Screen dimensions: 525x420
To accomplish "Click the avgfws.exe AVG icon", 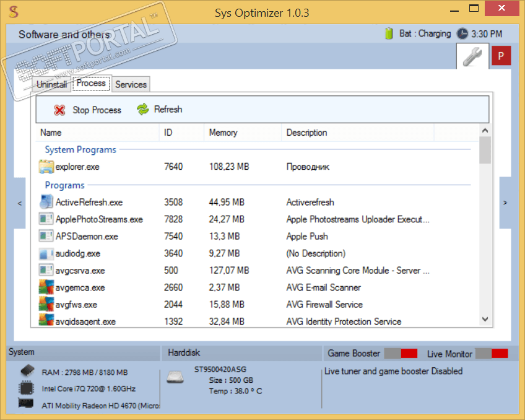I will click(x=46, y=304).
